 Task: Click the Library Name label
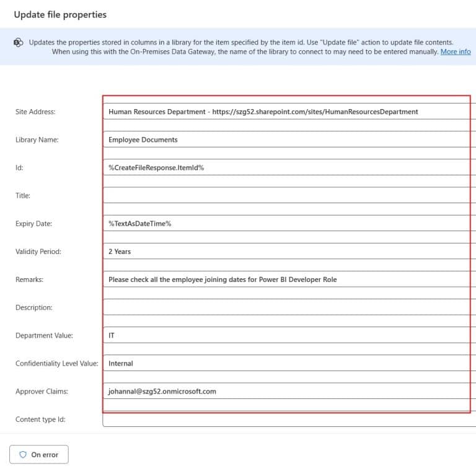pos(37,139)
